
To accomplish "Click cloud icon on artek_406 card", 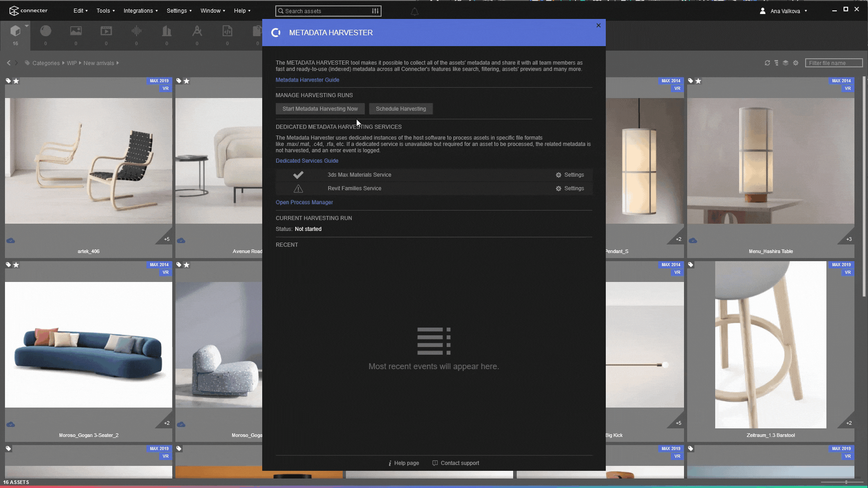I will (x=11, y=240).
